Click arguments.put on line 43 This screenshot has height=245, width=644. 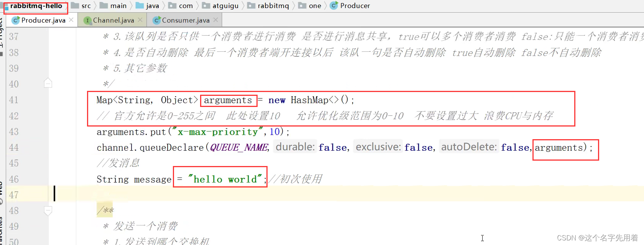tap(131, 132)
